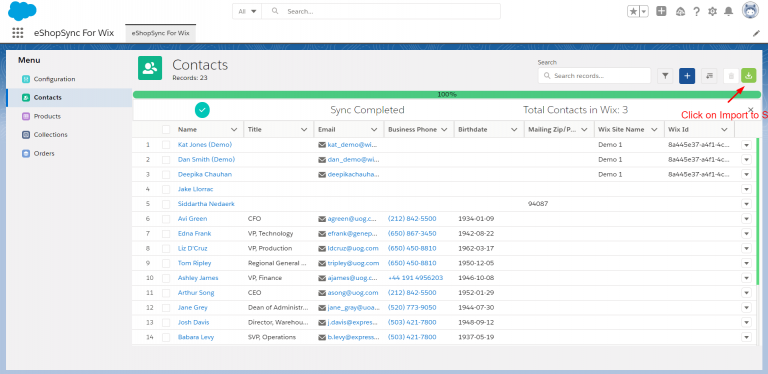Close the Sync Completed notification bar

click(750, 110)
